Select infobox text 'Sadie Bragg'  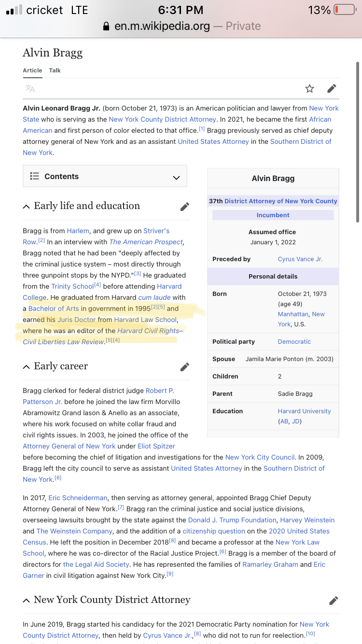pyautogui.click(x=295, y=394)
